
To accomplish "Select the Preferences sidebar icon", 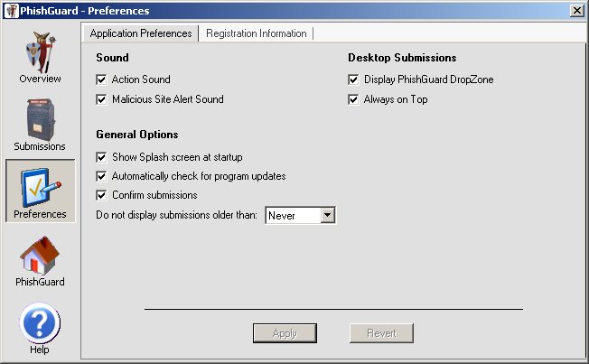I will click(x=40, y=191).
